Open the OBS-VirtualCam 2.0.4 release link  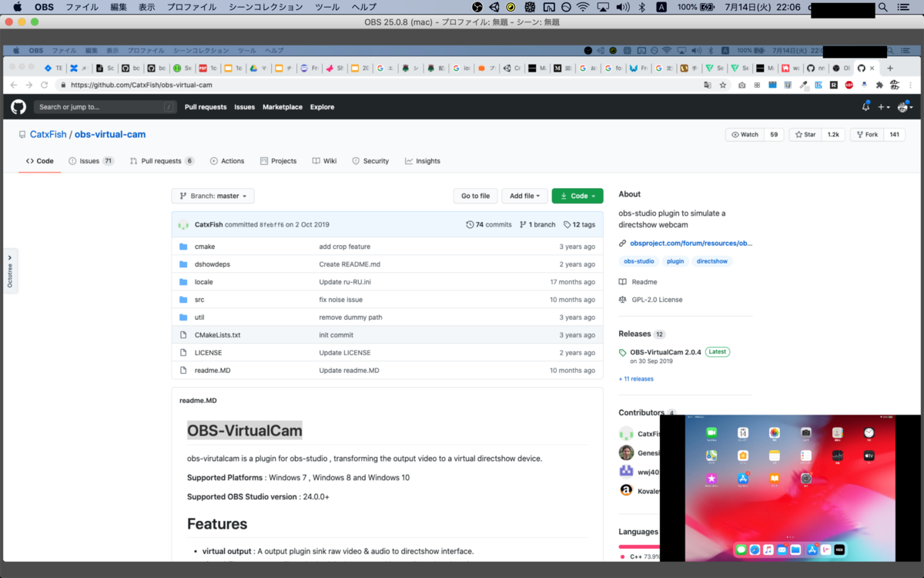tap(666, 351)
